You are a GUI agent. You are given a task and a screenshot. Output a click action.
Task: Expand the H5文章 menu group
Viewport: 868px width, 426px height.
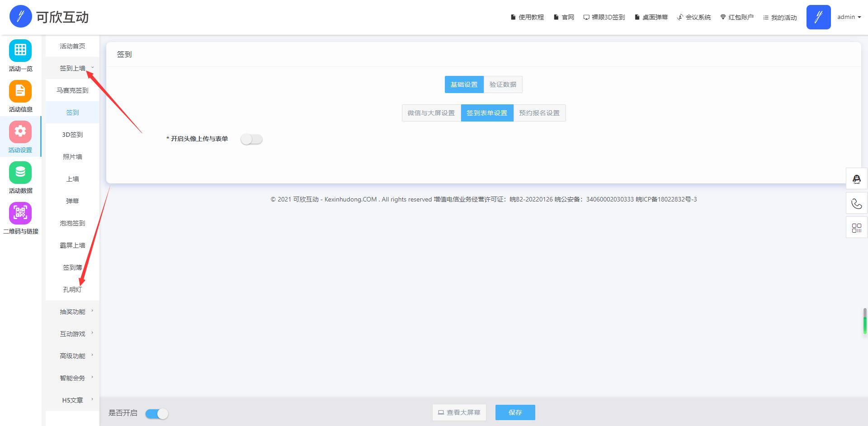(x=72, y=400)
